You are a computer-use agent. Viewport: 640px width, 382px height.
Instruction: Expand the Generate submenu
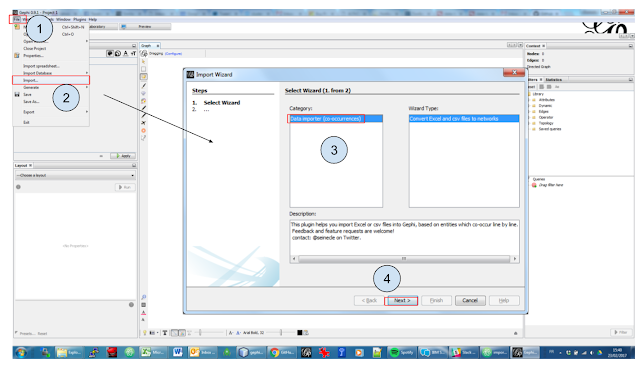pyautogui.click(x=51, y=87)
